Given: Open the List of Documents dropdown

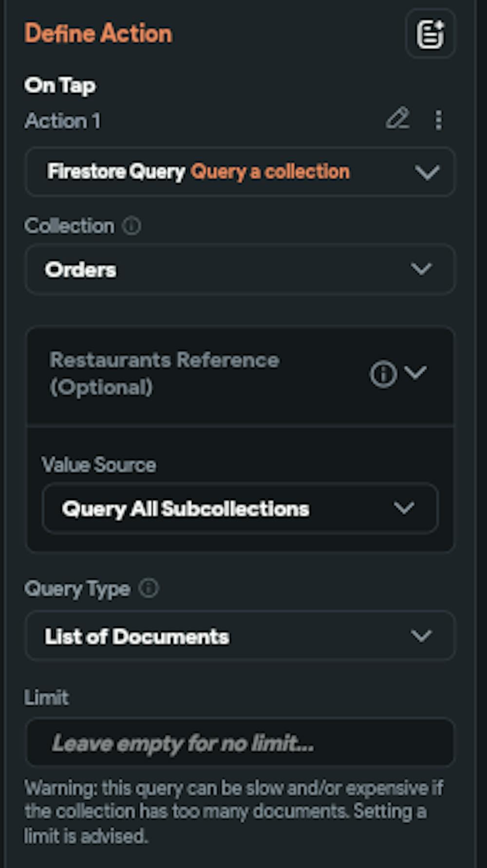Looking at the screenshot, I should [240, 636].
